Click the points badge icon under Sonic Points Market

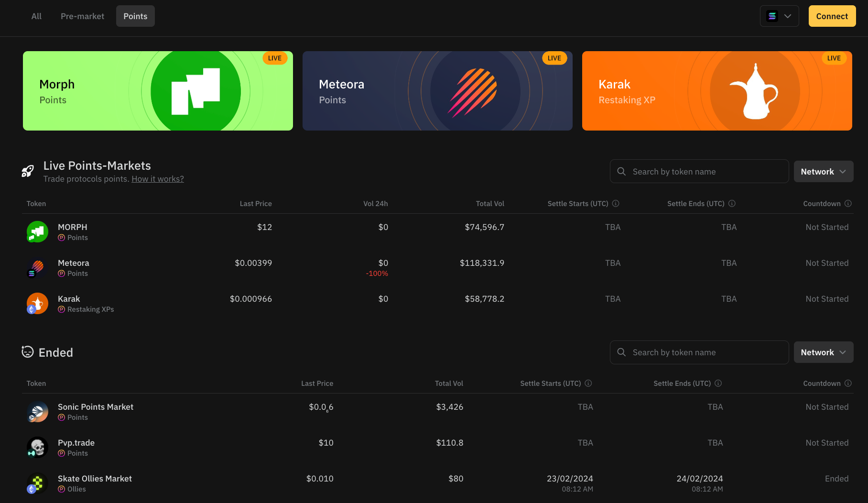click(x=61, y=417)
